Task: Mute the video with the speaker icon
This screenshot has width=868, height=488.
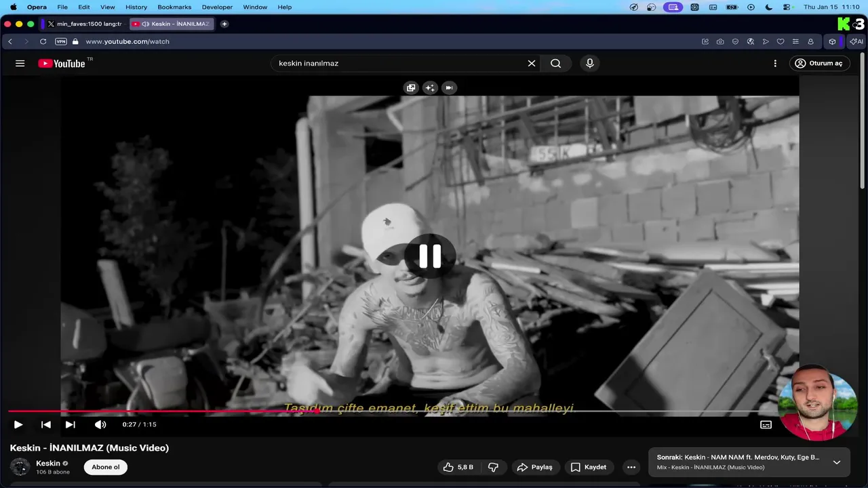Action: [100, 424]
